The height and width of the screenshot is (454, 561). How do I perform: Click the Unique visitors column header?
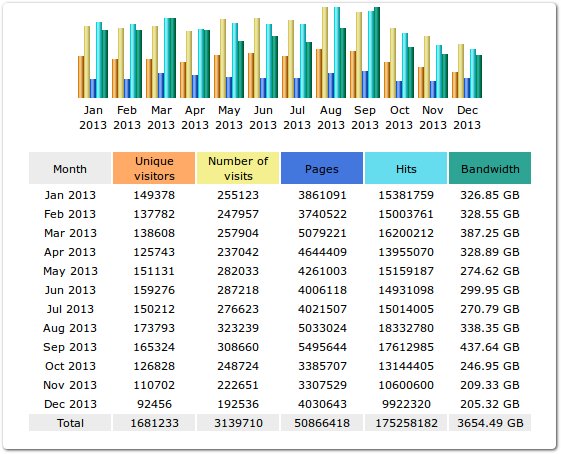point(154,168)
